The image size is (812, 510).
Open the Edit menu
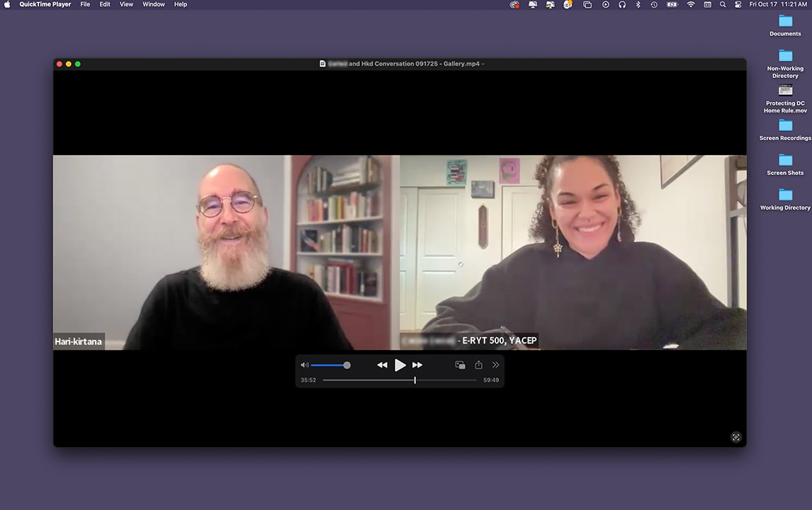pyautogui.click(x=105, y=4)
